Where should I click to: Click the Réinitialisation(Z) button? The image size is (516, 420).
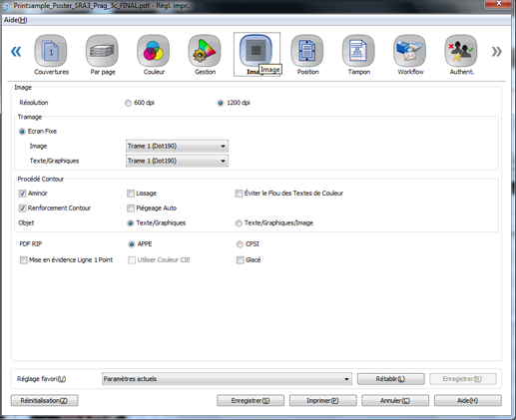point(44,400)
